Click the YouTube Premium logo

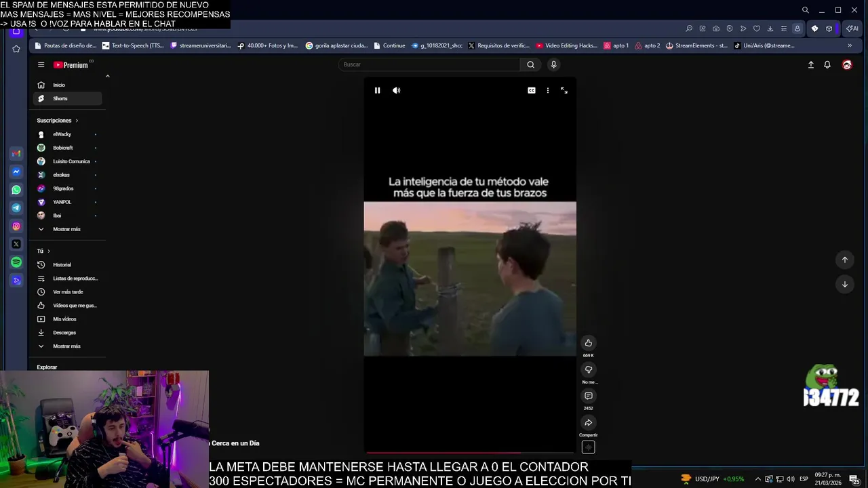71,65
